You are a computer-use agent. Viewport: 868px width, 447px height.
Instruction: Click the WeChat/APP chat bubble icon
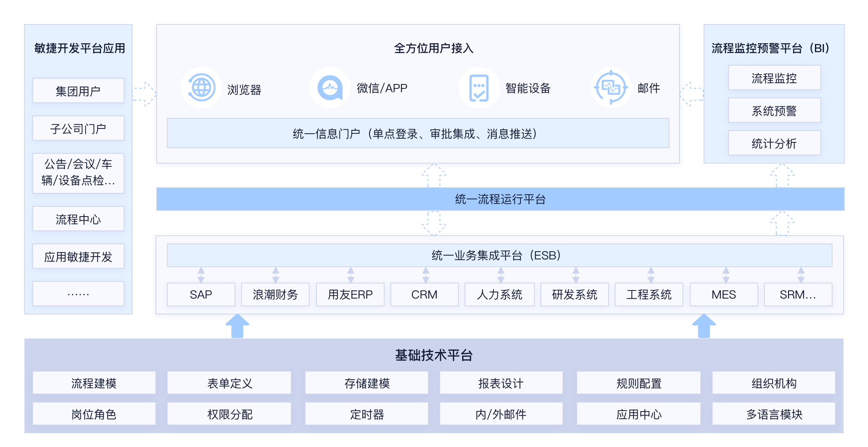(330, 87)
